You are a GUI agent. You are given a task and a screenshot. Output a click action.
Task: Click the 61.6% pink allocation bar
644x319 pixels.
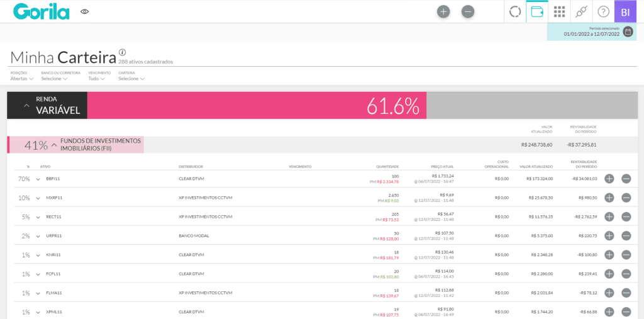click(x=257, y=105)
